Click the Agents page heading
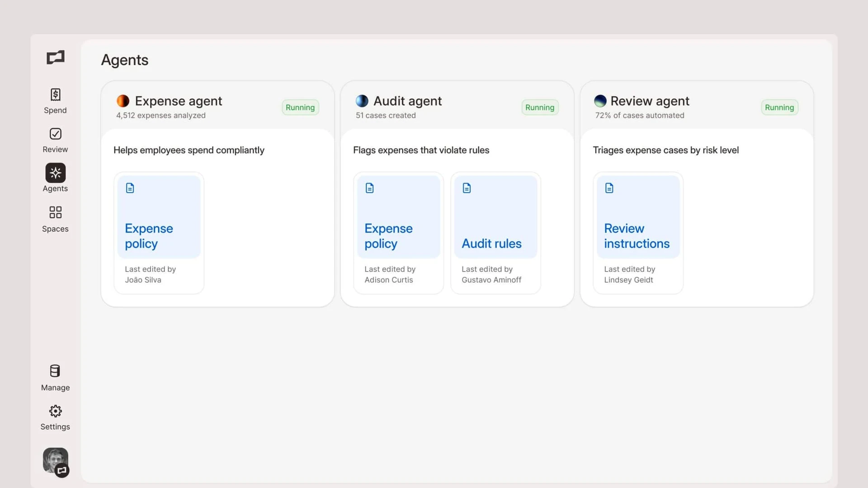Viewport: 868px width, 488px height. point(124,60)
